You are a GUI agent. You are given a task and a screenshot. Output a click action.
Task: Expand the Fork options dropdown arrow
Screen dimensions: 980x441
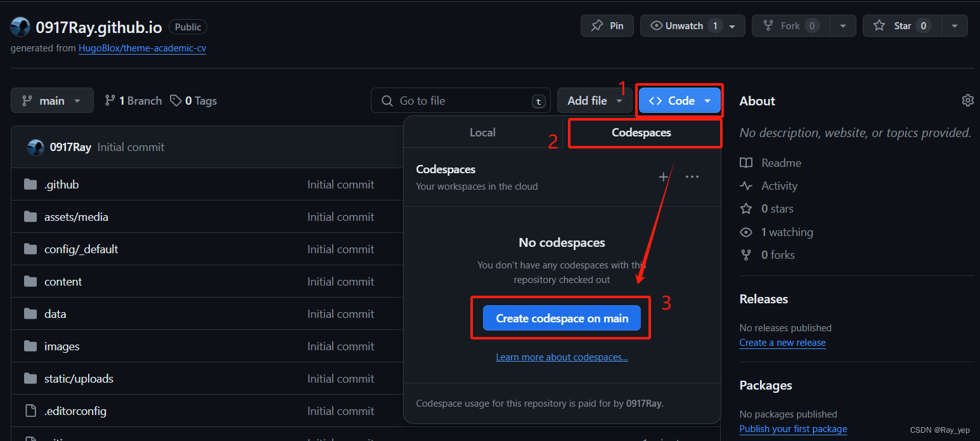point(842,26)
